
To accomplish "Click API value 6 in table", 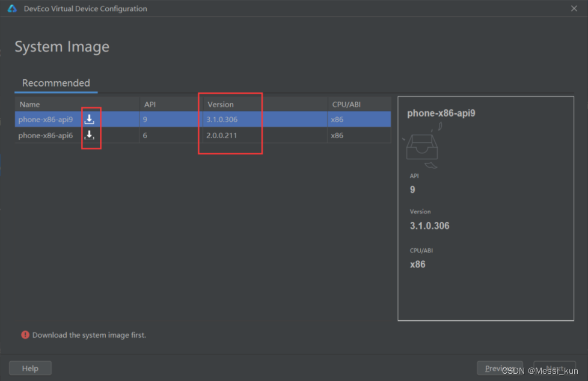I will (x=145, y=135).
